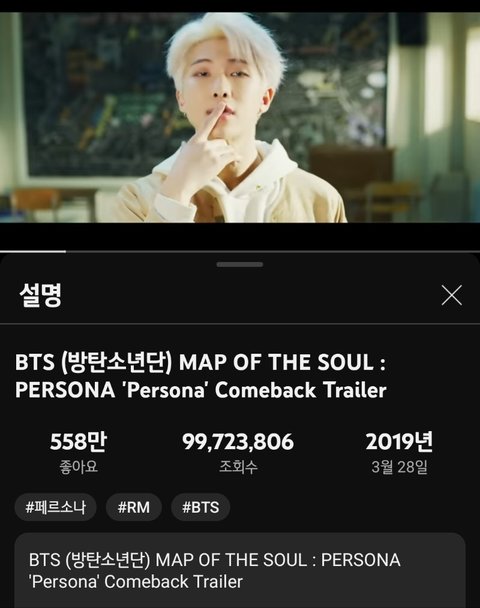Screen dimensions: 480x608
Task: Tap the drag handle above 설명
Action: (x=240, y=264)
